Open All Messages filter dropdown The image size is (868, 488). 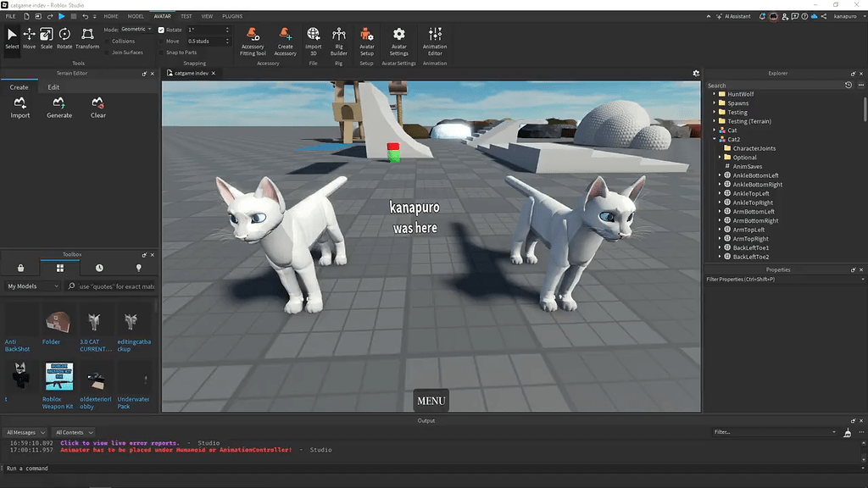(25, 433)
